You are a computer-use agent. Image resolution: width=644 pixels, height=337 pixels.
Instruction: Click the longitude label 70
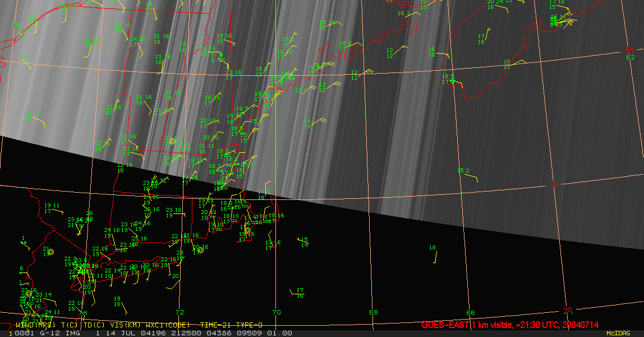coord(277,312)
